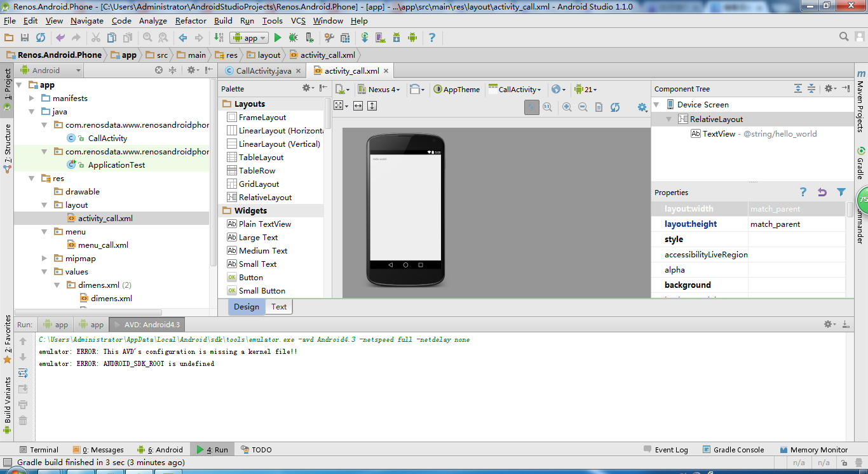Click the Scroll from Source target icon
This screenshot has width=868, height=474.
pyautogui.click(x=159, y=71)
